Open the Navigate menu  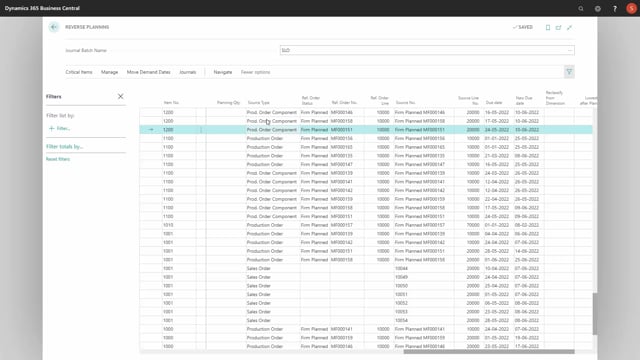pos(223,72)
